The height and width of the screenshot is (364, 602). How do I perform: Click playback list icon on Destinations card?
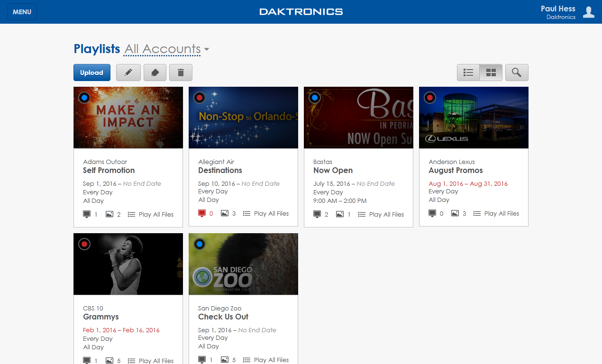coord(246,213)
